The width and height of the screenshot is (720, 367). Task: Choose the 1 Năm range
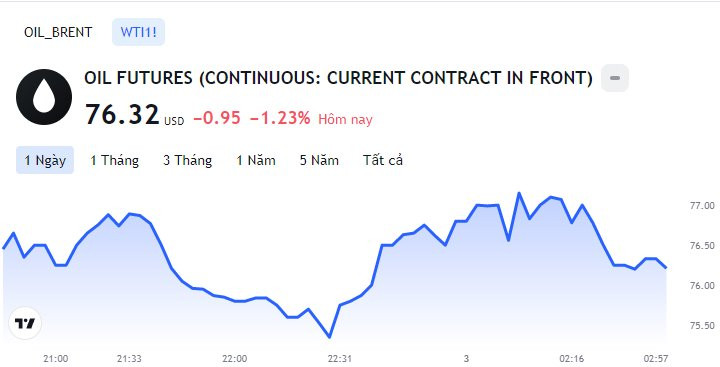(256, 160)
